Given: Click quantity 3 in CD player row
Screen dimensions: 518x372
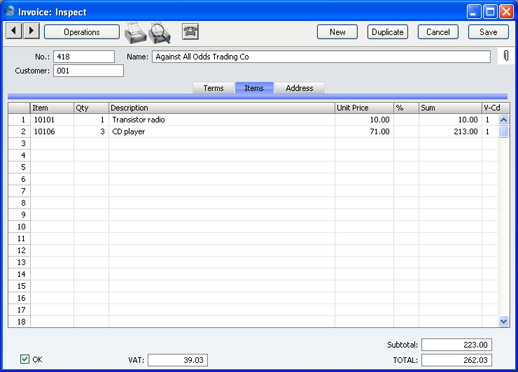Looking at the screenshot, I should point(91,132).
